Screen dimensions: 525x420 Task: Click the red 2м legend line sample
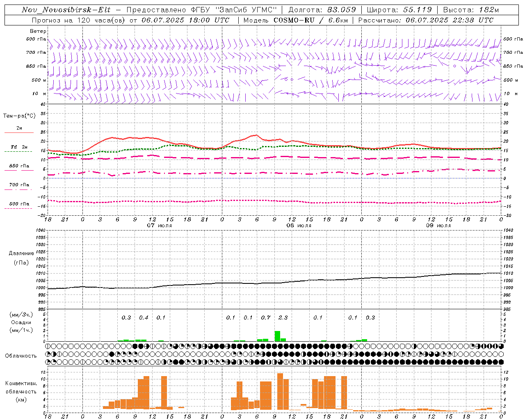click(19, 133)
